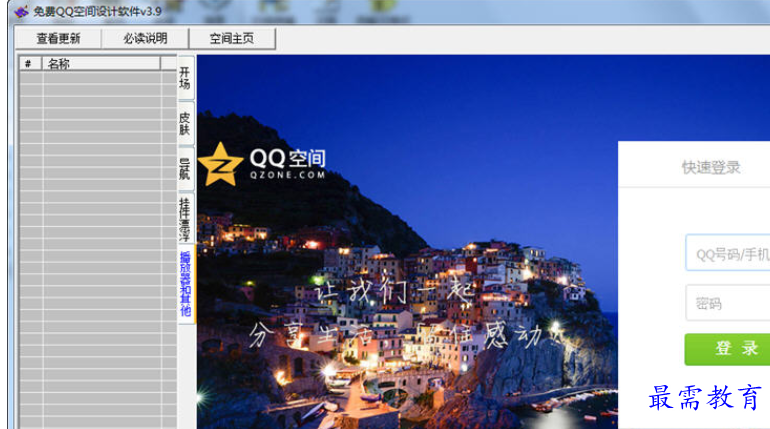Click the # column header
This screenshot has height=429, width=770.
30,64
